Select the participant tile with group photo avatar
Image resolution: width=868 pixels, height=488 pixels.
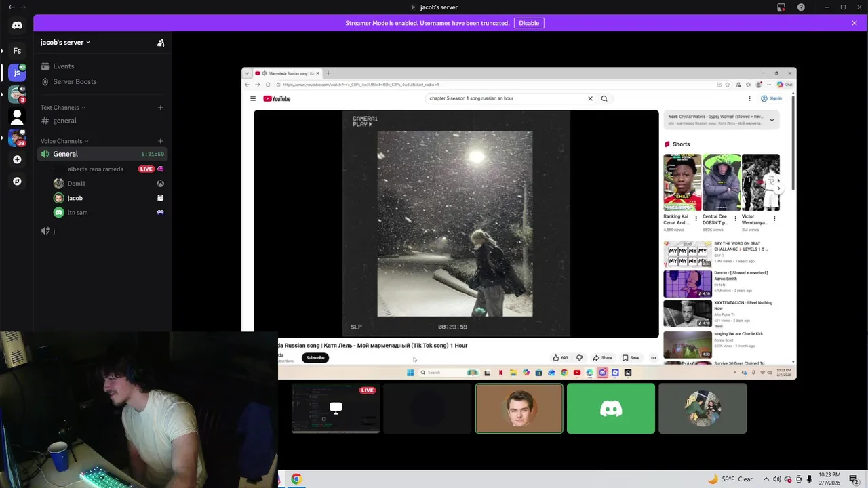click(703, 409)
